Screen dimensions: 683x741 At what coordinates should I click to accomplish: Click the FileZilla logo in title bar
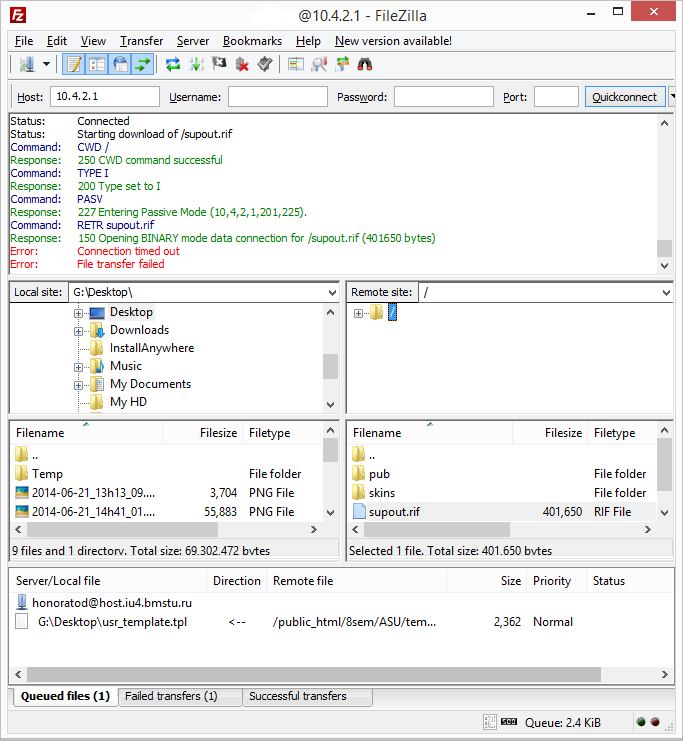pos(17,16)
